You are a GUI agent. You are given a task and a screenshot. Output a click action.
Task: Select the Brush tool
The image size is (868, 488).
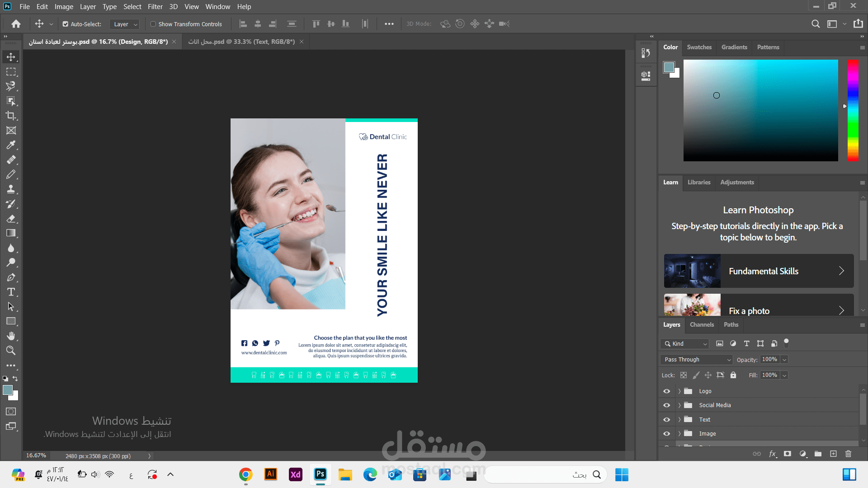point(11,174)
